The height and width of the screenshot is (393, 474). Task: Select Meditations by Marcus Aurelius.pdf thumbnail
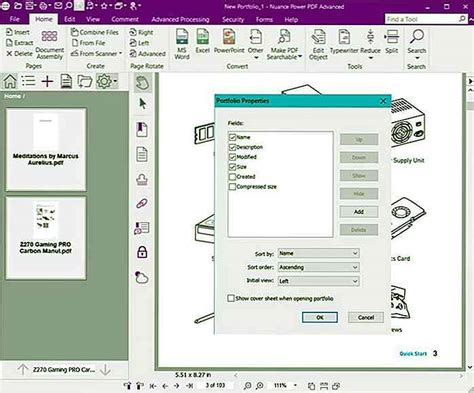pos(46,149)
